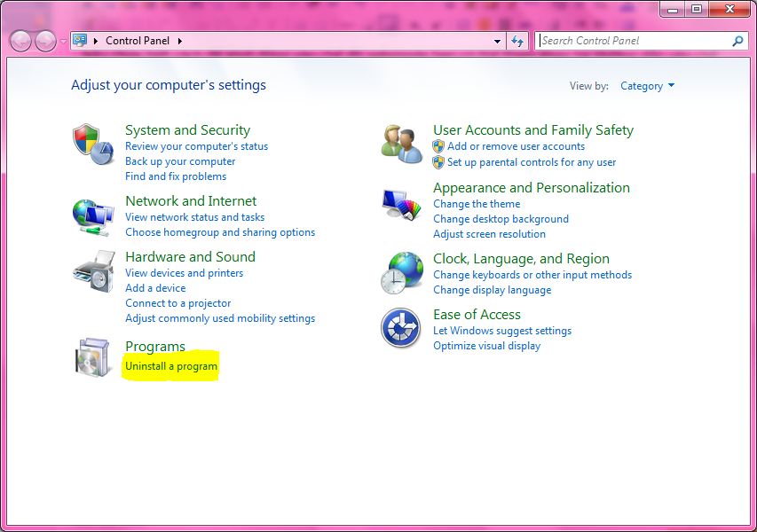Click Connect to a projector
Image resolution: width=757 pixels, height=532 pixels.
178,303
